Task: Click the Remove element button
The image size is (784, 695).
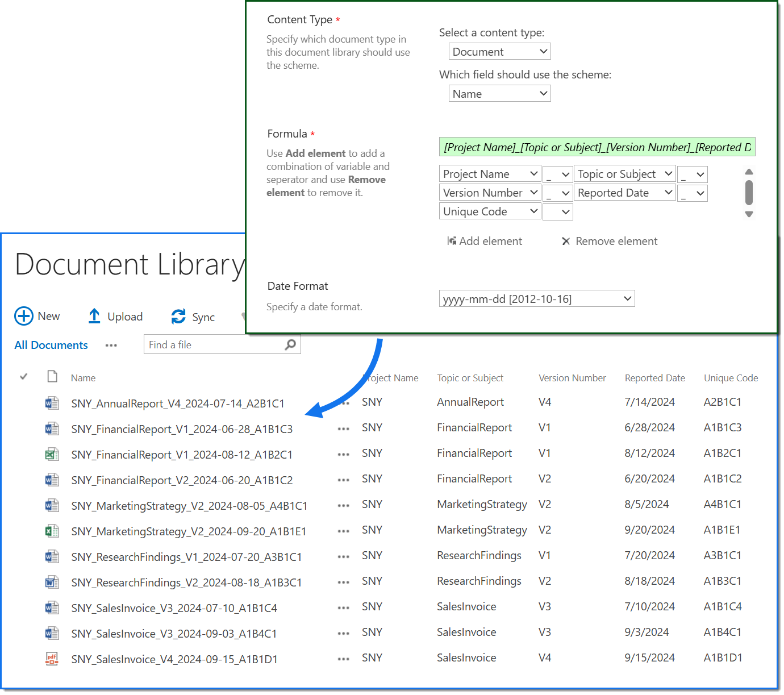Action: 610,241
